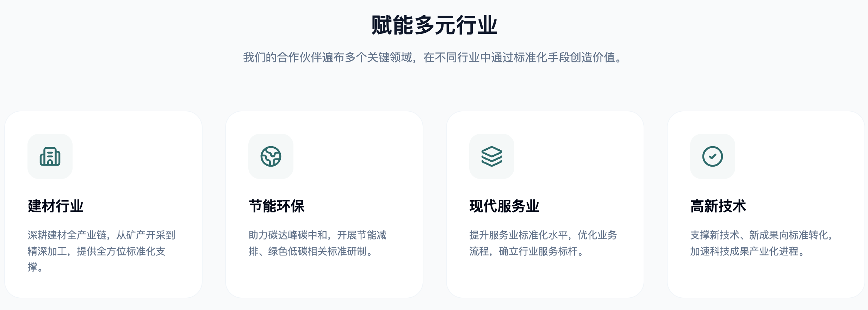Click the 赋能多元行业 section heading
This screenshot has height=310, width=868.
(434, 25)
